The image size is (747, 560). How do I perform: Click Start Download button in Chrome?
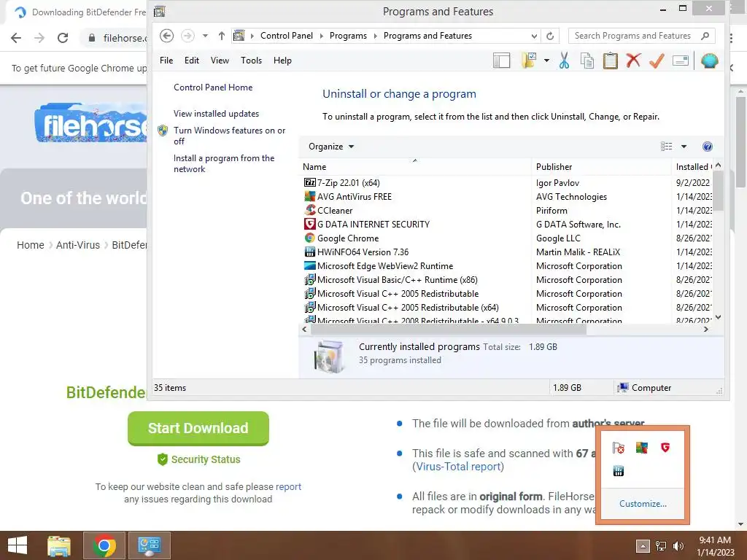click(x=198, y=428)
